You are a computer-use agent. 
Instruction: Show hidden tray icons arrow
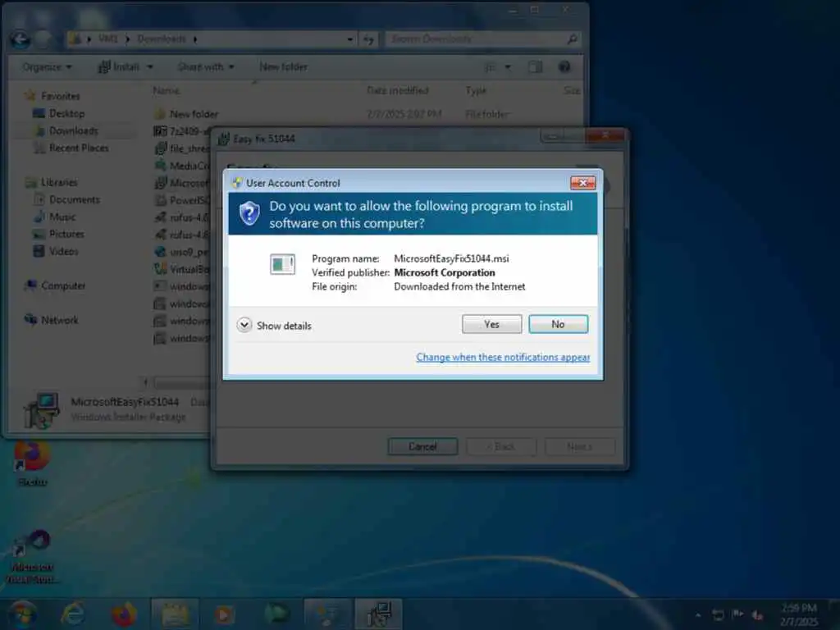click(698, 615)
